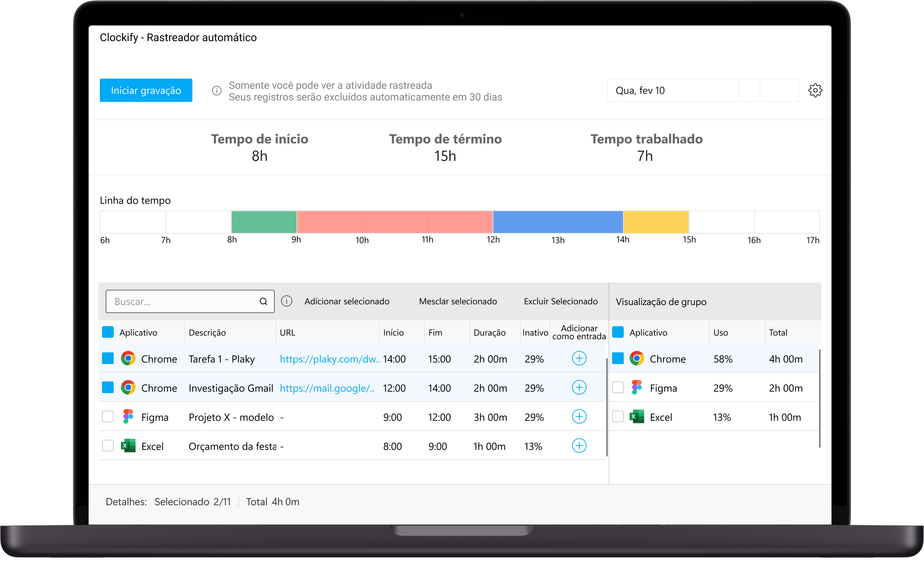The width and height of the screenshot is (924, 562).
Task: Click the search magnifier icon
Action: point(263,301)
